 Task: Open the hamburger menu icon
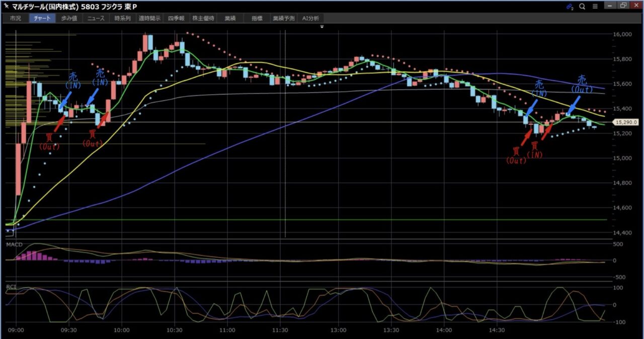pos(595,6)
